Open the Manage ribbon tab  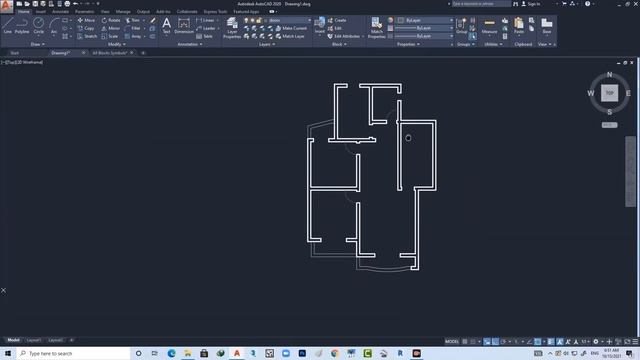coord(123,11)
